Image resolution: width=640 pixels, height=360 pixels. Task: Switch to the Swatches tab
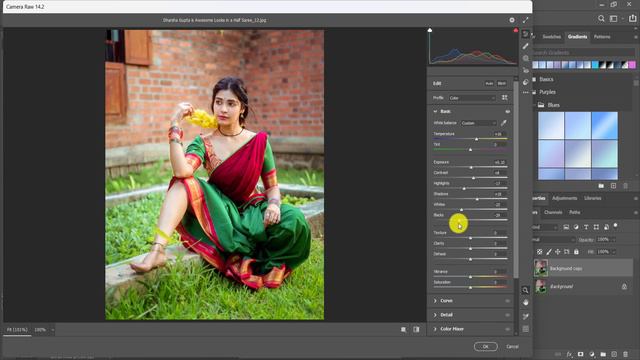pyautogui.click(x=551, y=37)
